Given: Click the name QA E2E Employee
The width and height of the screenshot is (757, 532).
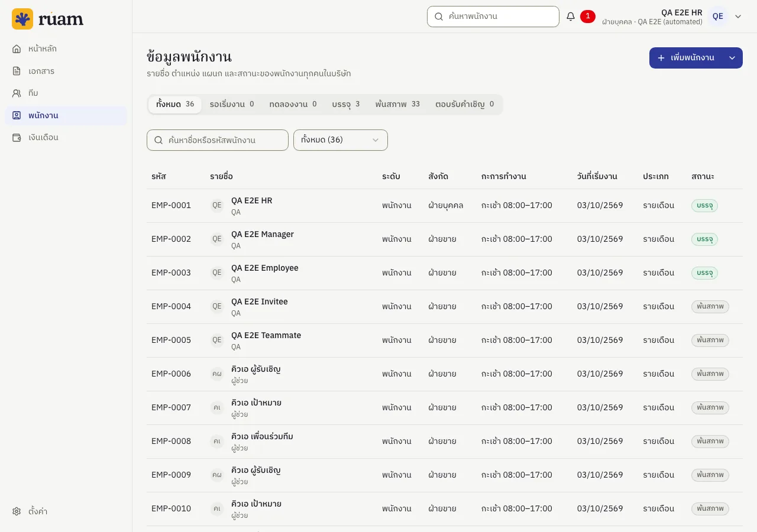Looking at the screenshot, I should coord(265,268).
